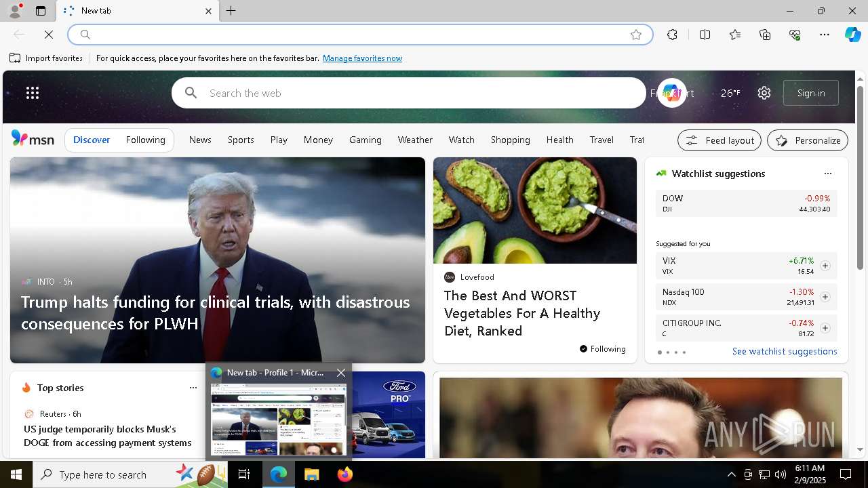Open the profile avatar icon
The width and height of the screenshot is (868, 488).
(x=14, y=11)
